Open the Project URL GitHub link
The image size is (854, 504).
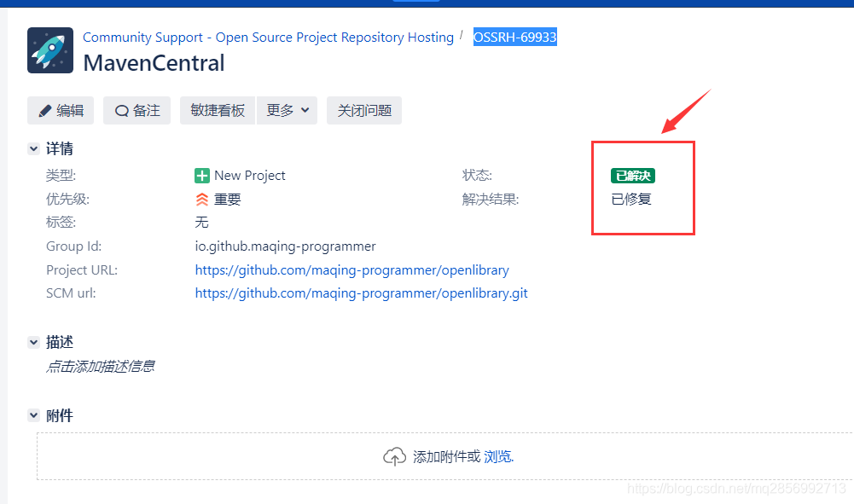tap(351, 270)
